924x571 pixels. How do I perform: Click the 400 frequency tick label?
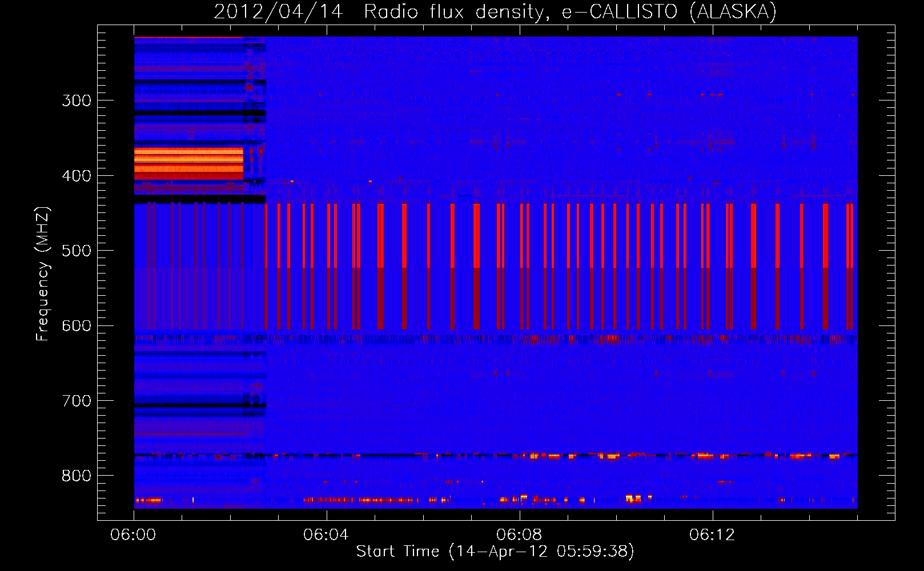pos(77,176)
